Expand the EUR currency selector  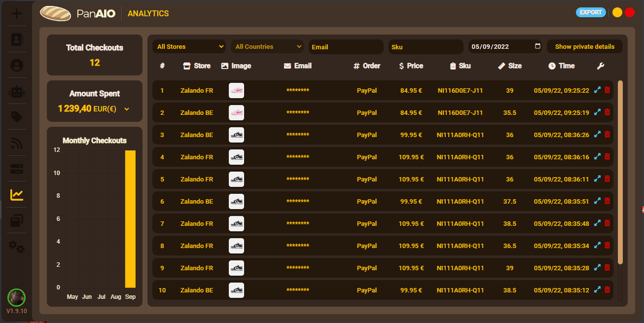127,109
